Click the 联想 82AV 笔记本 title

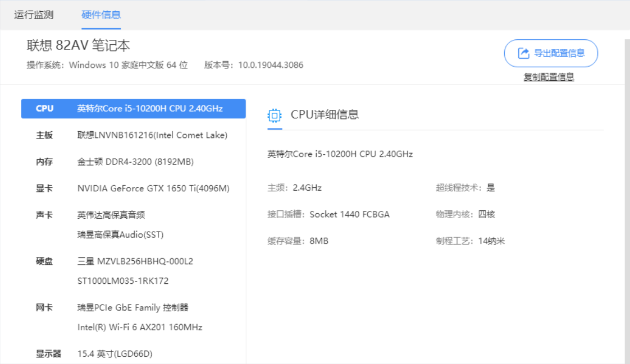click(79, 45)
